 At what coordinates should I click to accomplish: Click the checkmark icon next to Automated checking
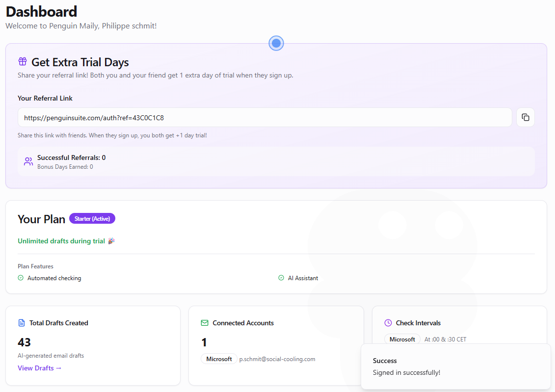click(x=21, y=278)
